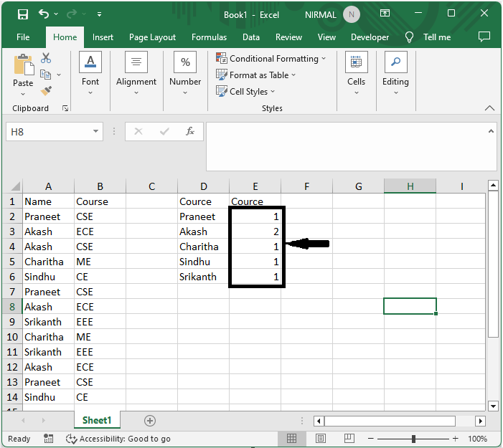Open Clipboard dialog launcher
Image resolution: width=503 pixels, height=448 pixels.
coord(65,109)
